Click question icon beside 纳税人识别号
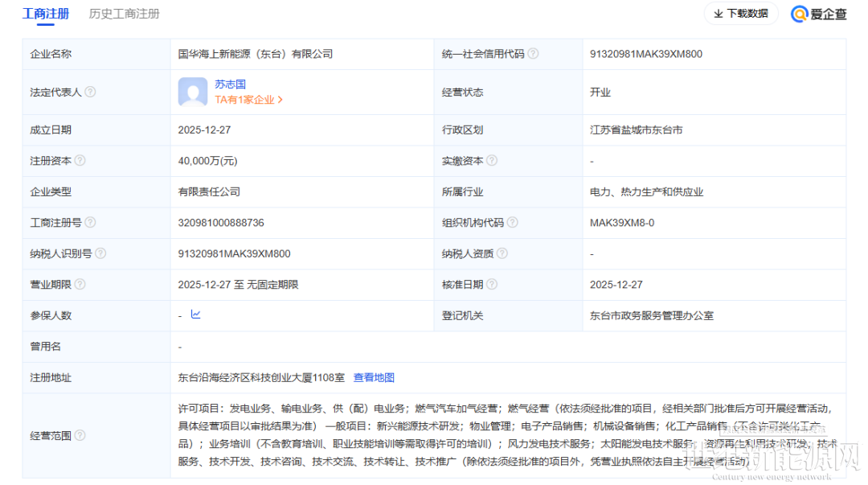Viewport: 868px width, 485px height. click(100, 253)
